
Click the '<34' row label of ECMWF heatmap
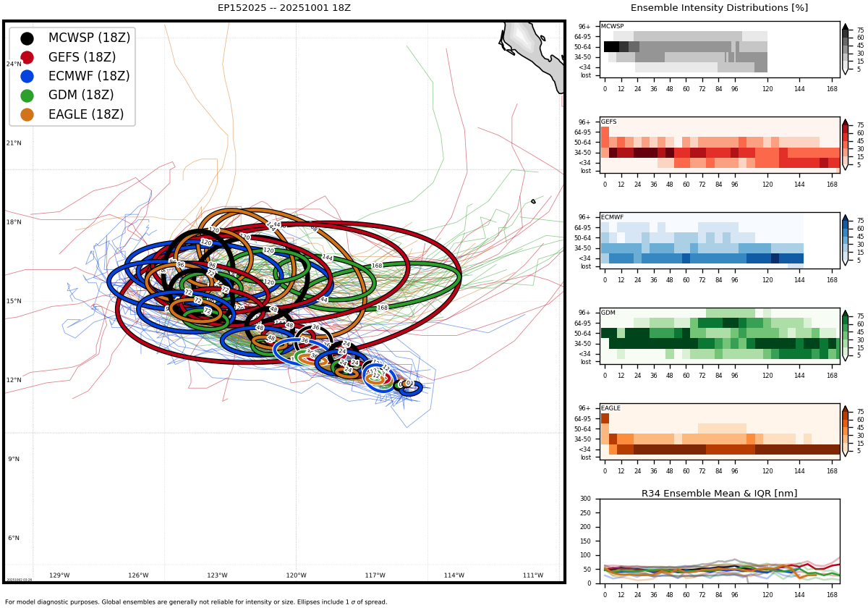584,258
